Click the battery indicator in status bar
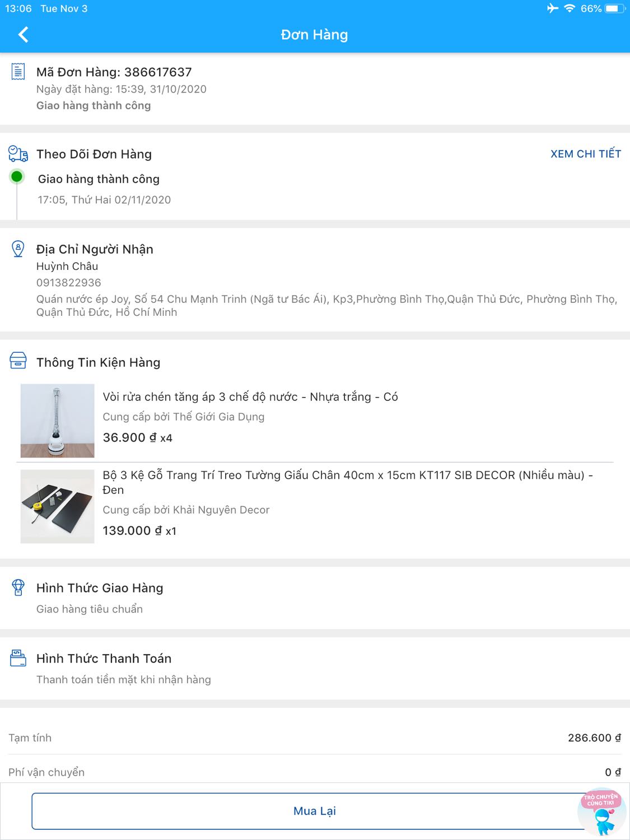 pos(614,8)
